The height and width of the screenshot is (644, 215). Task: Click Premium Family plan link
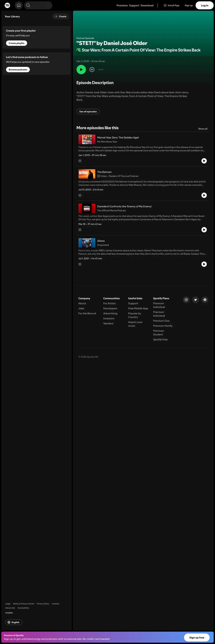coord(163,326)
